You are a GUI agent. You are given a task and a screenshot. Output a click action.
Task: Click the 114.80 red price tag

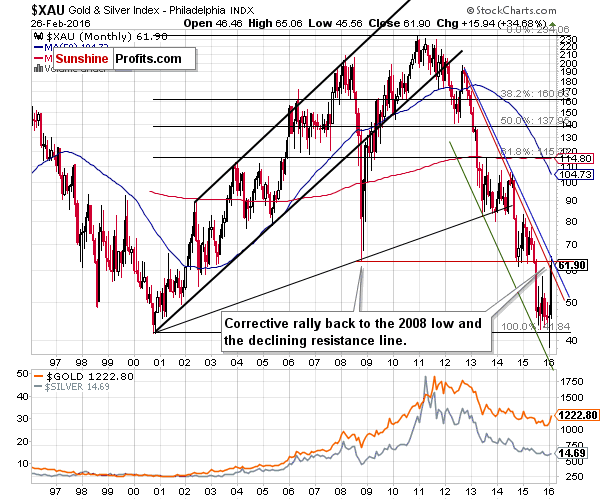(x=576, y=158)
